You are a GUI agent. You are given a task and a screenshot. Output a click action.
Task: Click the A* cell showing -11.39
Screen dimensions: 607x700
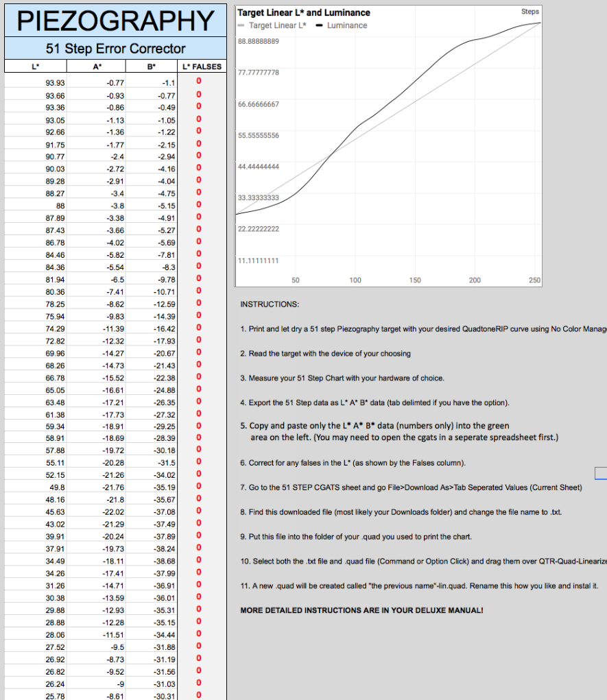click(x=97, y=328)
